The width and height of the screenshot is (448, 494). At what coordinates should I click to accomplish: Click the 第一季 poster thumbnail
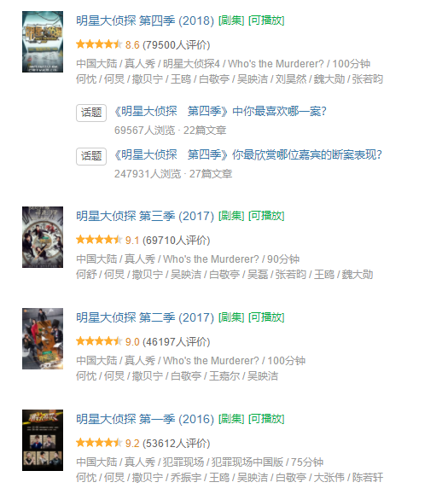click(x=43, y=440)
